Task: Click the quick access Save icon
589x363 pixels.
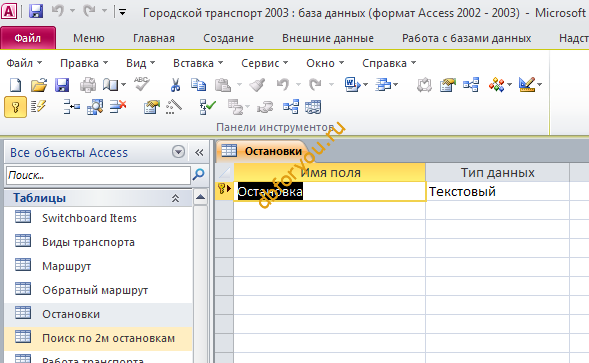Action: [x=36, y=12]
